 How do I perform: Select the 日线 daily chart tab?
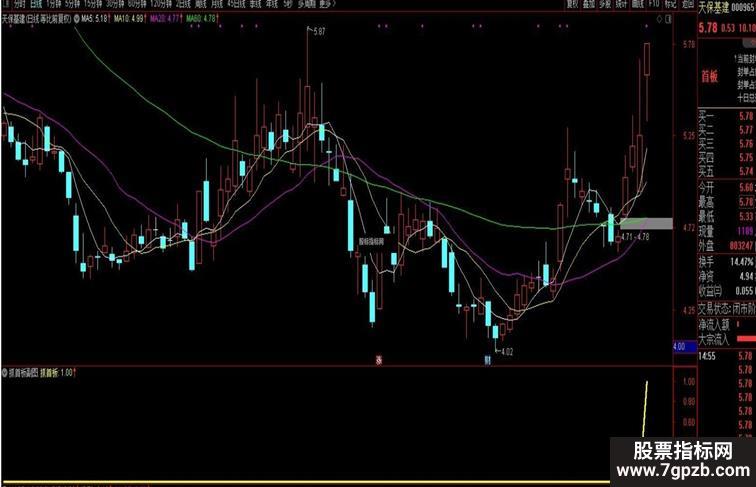pyautogui.click(x=36, y=4)
